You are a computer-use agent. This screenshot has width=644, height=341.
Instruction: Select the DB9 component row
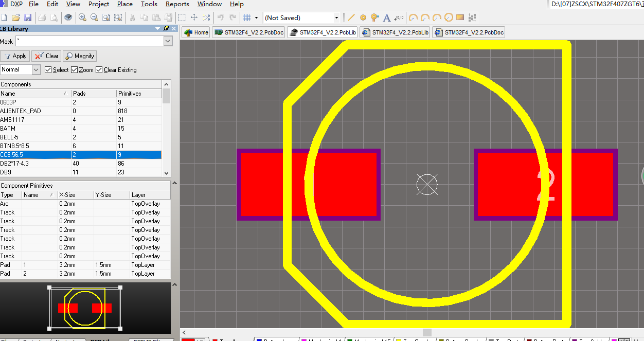[81, 172]
